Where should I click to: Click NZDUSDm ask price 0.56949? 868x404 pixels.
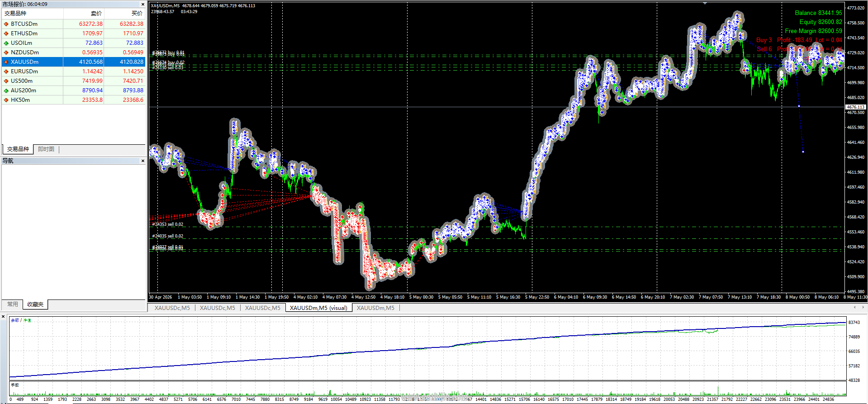(133, 52)
